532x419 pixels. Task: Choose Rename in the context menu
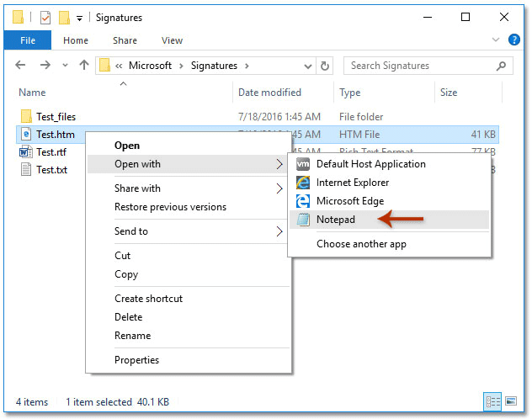tap(132, 336)
